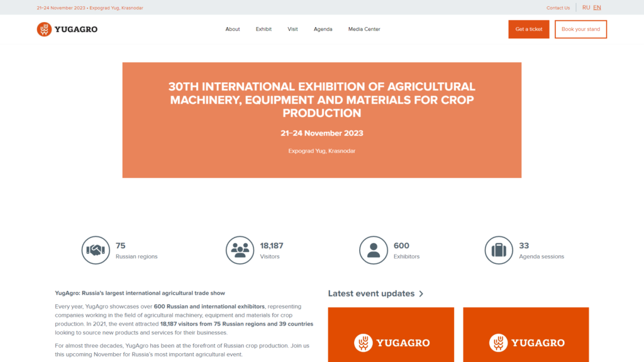This screenshot has height=362, width=644.
Task: Open the Agenda menu
Action: click(323, 29)
